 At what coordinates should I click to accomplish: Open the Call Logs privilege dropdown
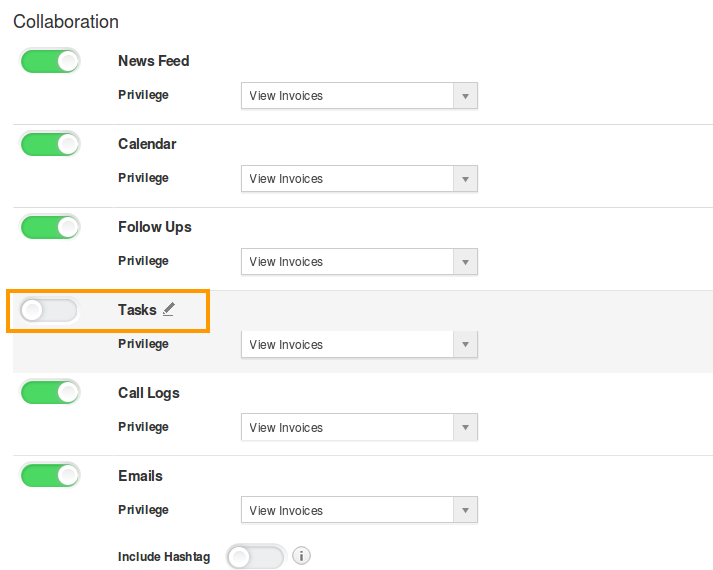(359, 427)
